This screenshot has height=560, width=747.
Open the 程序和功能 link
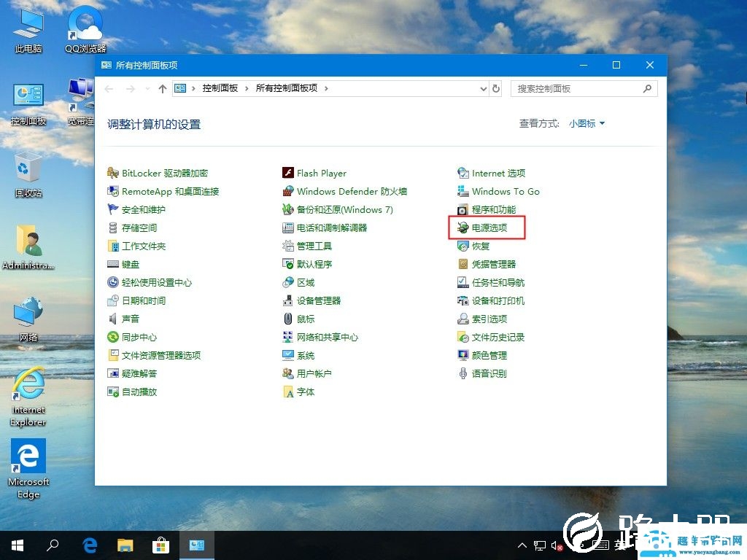[494, 209]
